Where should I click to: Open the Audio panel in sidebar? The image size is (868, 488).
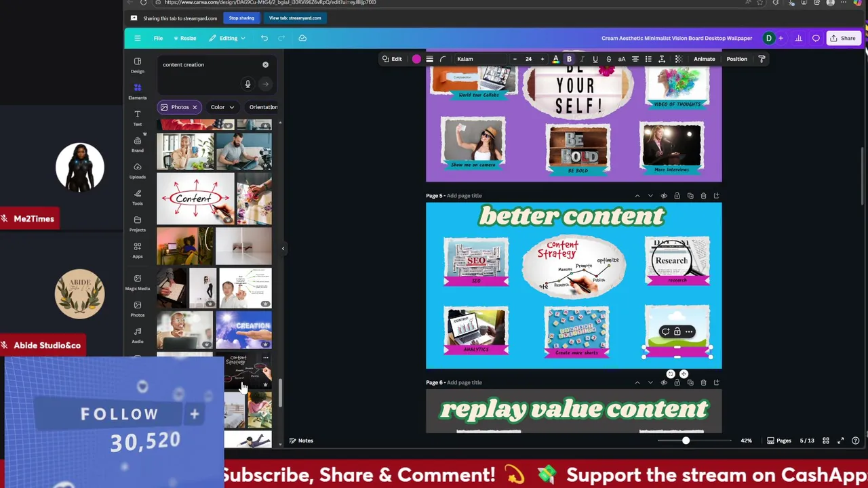(x=138, y=335)
